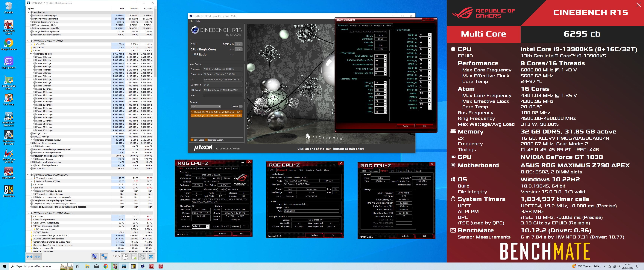Open SPD tab in Memory CPU-Z window
Image resolution: width=644 pixels, height=270 pixels.
393,171
